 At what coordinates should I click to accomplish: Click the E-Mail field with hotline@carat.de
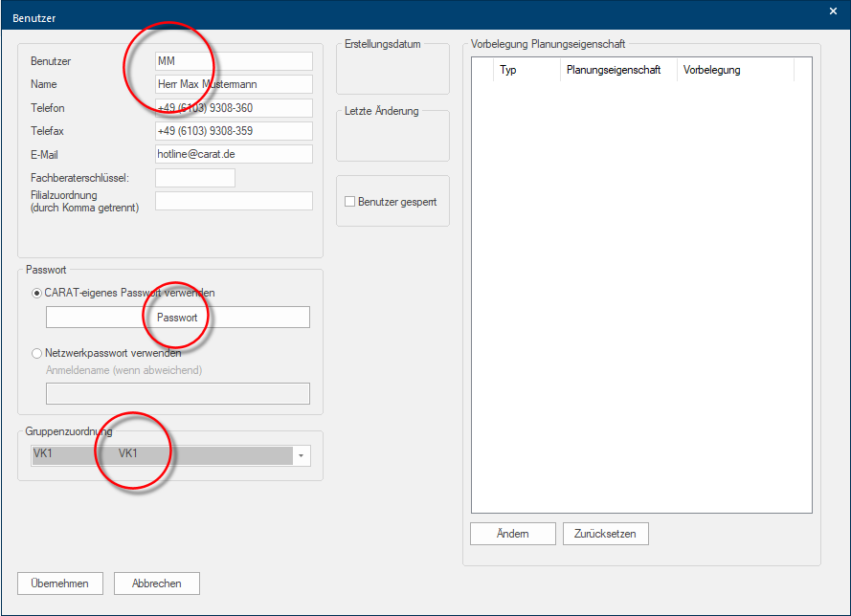click(x=234, y=154)
